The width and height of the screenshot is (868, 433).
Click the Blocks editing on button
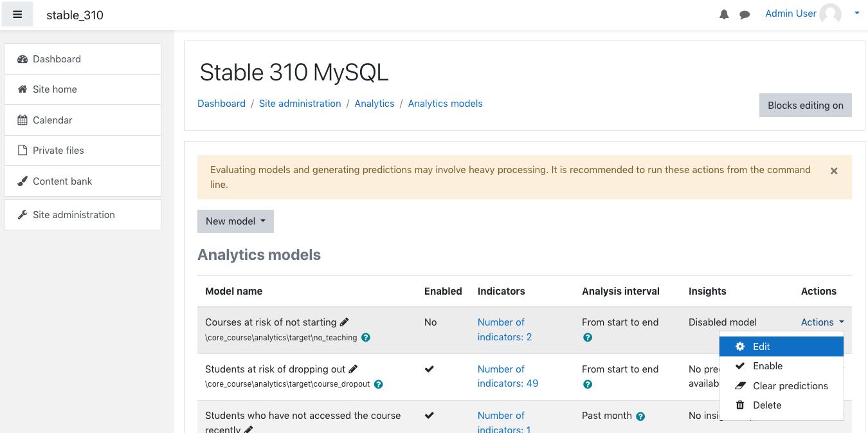tap(806, 106)
